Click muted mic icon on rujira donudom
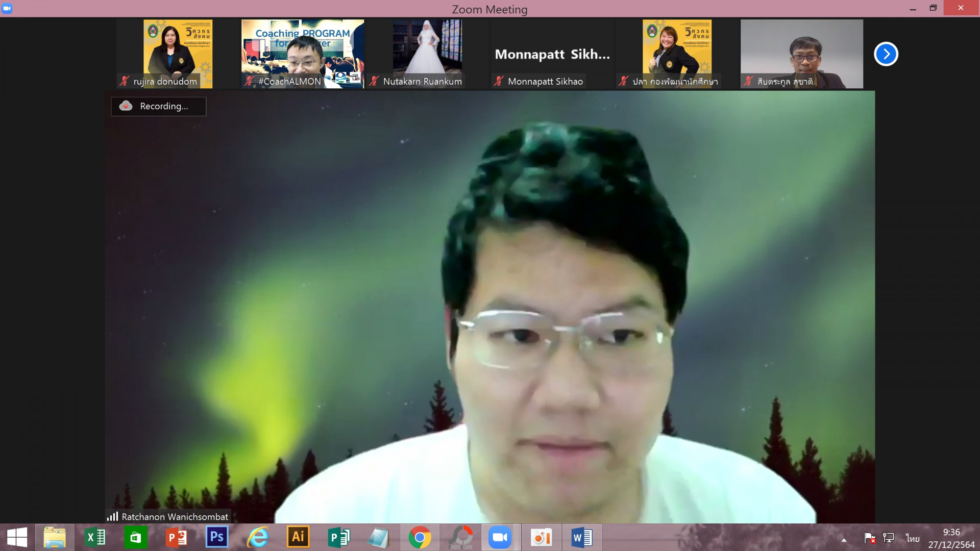Image resolution: width=980 pixels, height=551 pixels. tap(124, 81)
